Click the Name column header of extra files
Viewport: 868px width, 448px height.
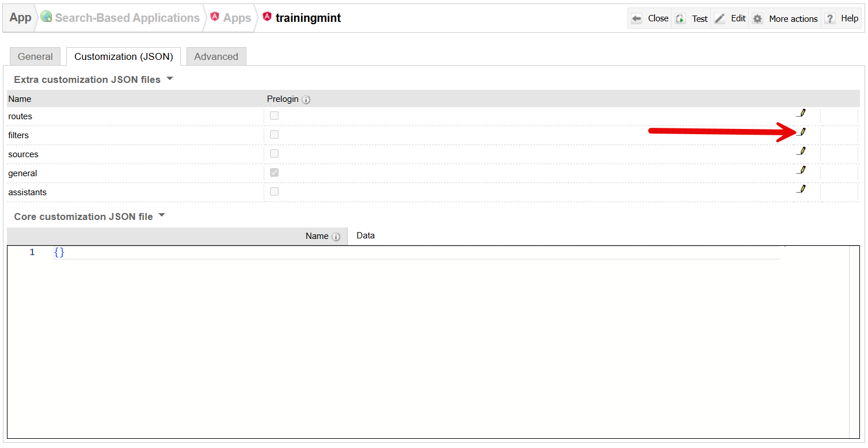20,99
